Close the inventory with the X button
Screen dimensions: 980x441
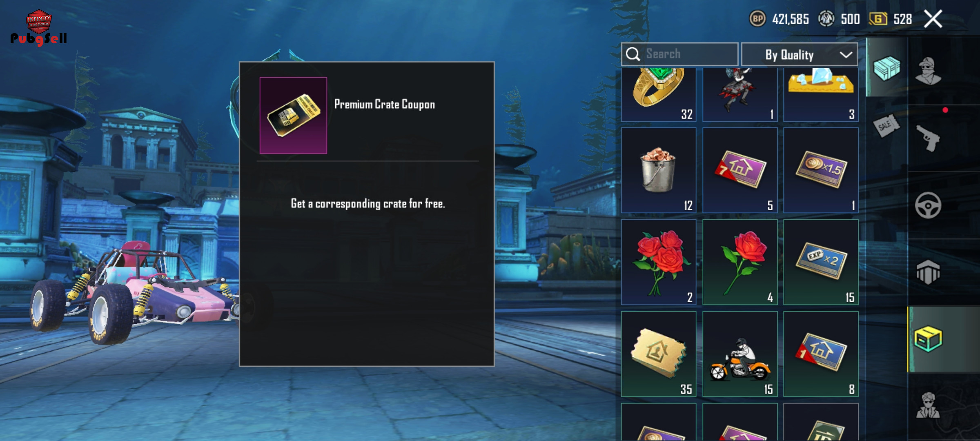[x=933, y=19]
